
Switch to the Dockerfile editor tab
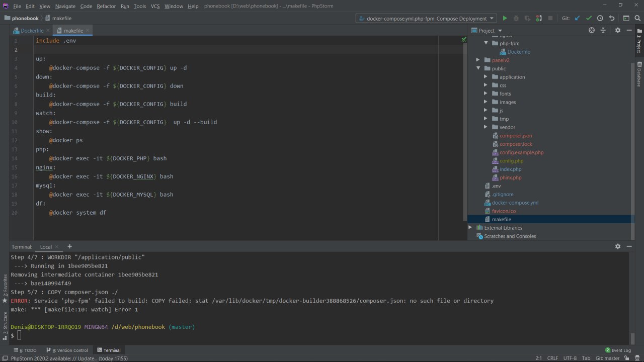pos(32,31)
